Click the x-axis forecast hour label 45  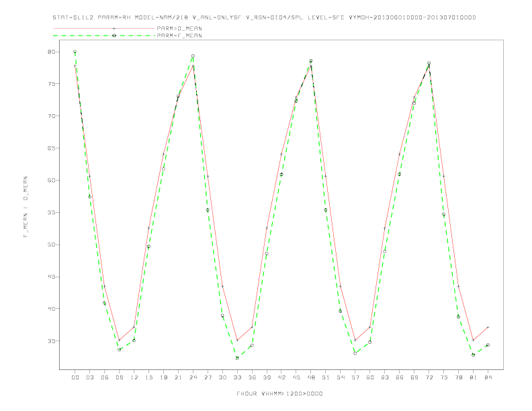296,377
